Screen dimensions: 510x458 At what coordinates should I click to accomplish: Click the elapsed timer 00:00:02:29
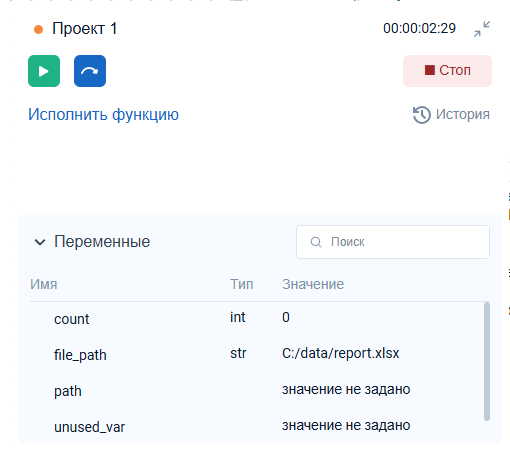click(419, 28)
